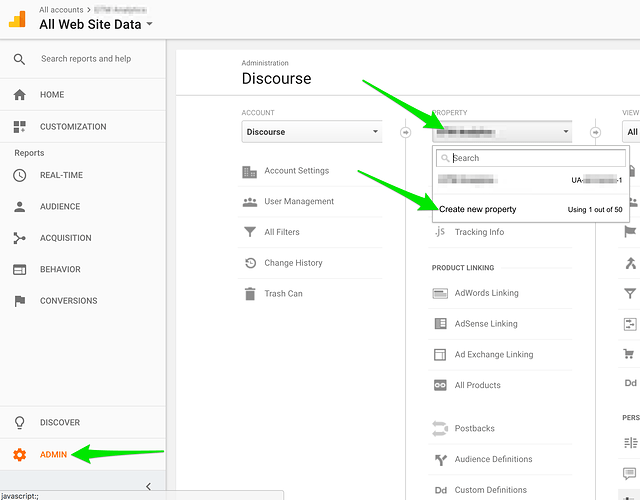The image size is (640, 500).
Task: Open Trash Can
Action: [x=283, y=293]
